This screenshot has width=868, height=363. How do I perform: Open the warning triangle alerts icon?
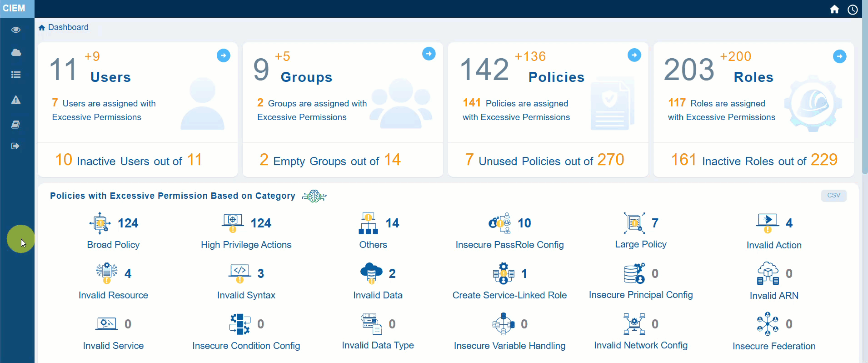[x=16, y=100]
